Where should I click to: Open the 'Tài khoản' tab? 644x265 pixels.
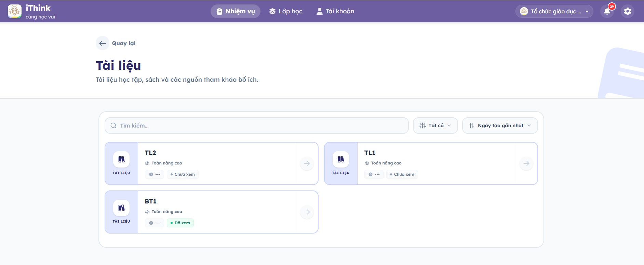pyautogui.click(x=335, y=11)
